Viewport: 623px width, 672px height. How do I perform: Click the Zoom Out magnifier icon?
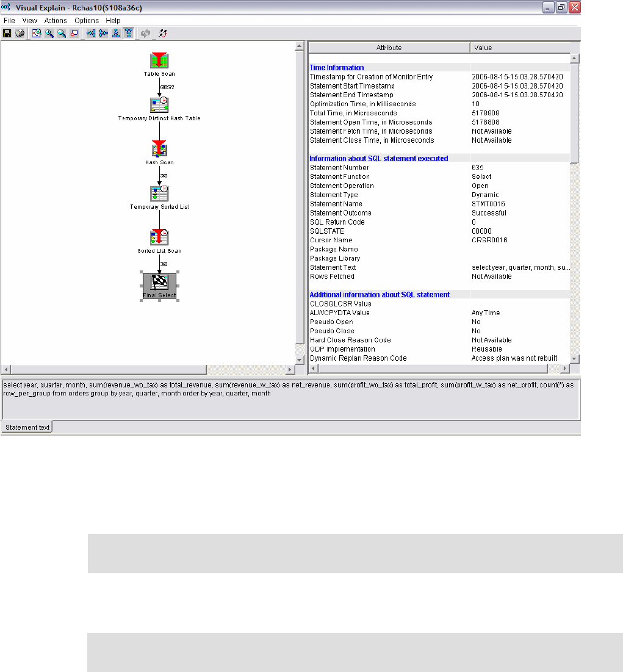[x=61, y=33]
